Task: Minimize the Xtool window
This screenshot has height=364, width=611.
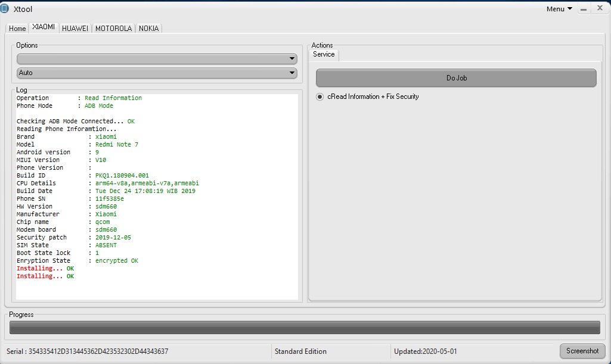Action: [x=584, y=9]
